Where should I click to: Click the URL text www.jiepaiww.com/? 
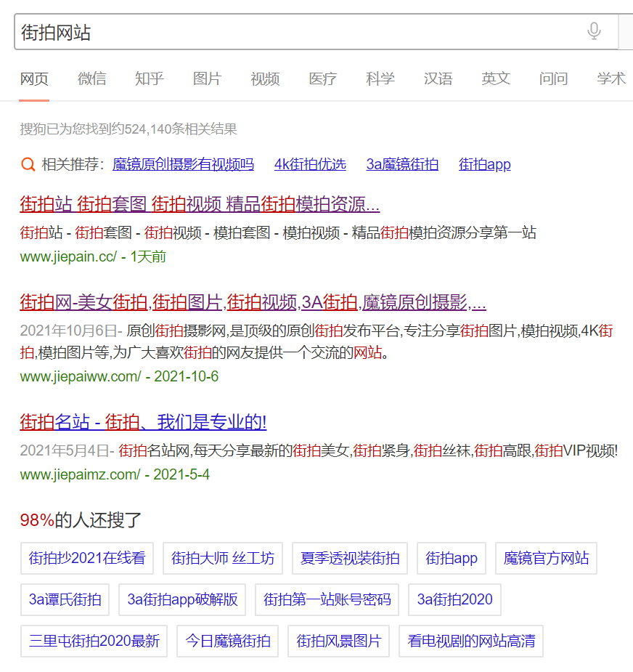click(x=81, y=376)
